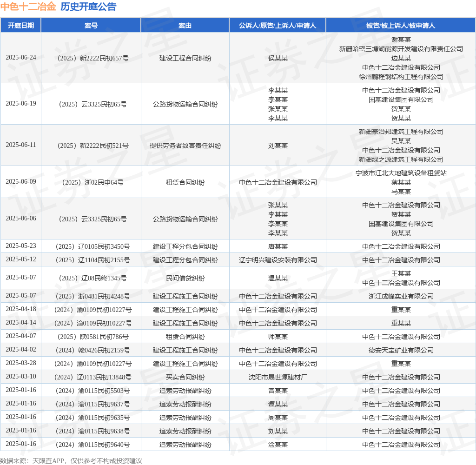Click defendant 王某某
This screenshot has height=465, width=476.
401,273
